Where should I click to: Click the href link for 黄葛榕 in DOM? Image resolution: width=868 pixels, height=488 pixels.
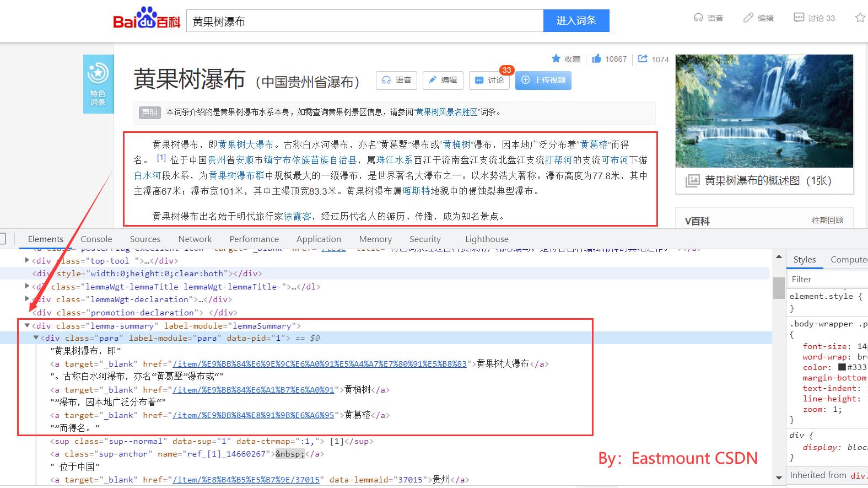[x=254, y=415]
